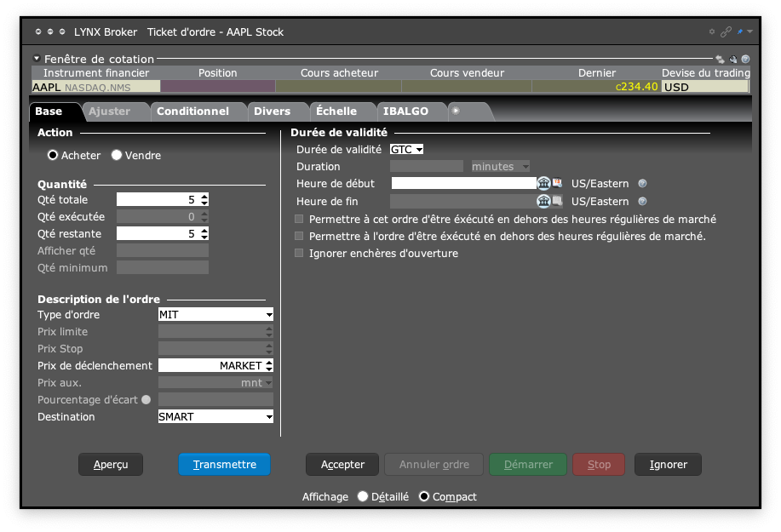Image resolution: width=781 pixels, height=532 pixels.
Task: Click the Ignorer button
Action: pyautogui.click(x=668, y=464)
